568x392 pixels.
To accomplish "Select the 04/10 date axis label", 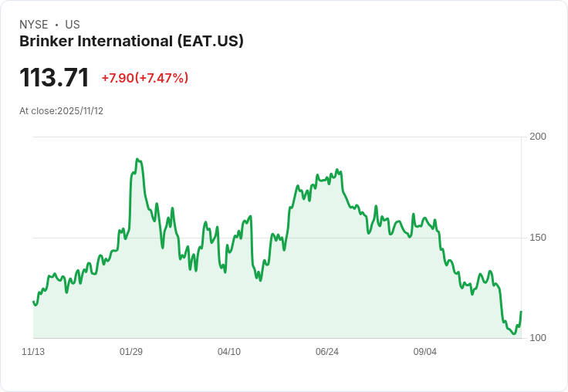I will coord(229,352).
